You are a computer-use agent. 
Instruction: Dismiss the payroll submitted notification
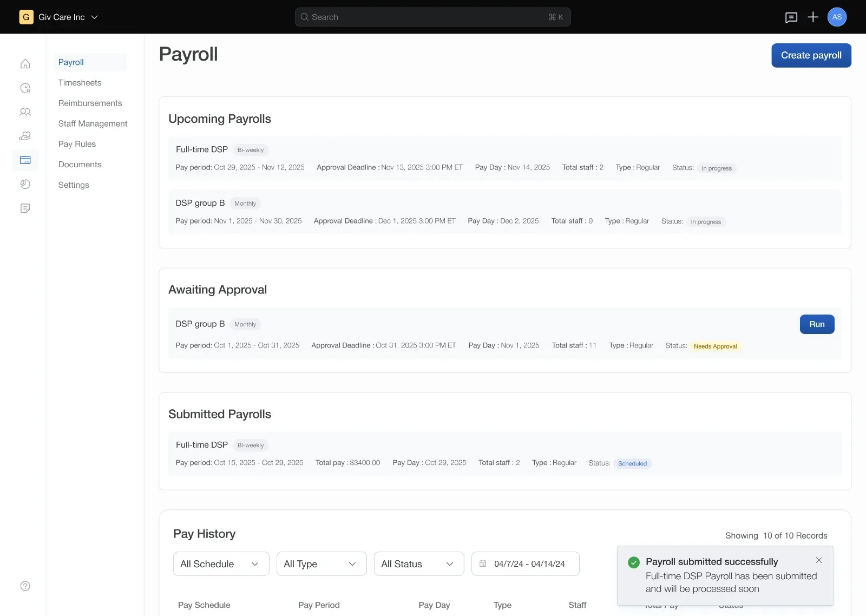(x=819, y=560)
